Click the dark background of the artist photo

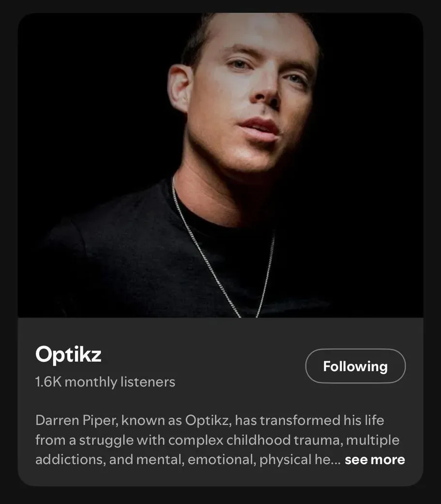pos(73,97)
